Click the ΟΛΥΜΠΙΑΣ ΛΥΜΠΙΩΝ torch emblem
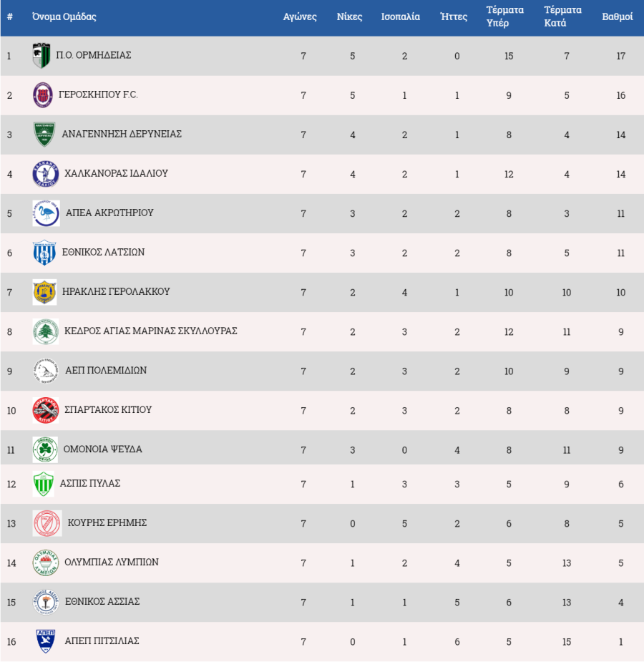 click(x=46, y=563)
